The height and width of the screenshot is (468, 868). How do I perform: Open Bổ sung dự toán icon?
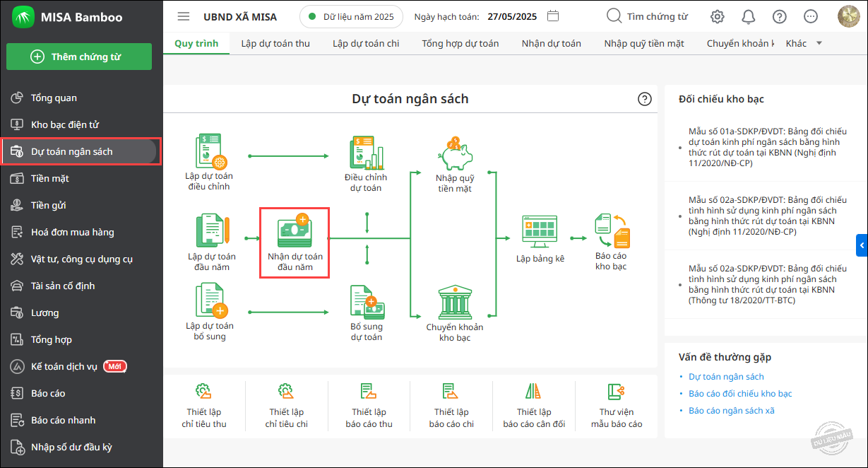pos(367,302)
